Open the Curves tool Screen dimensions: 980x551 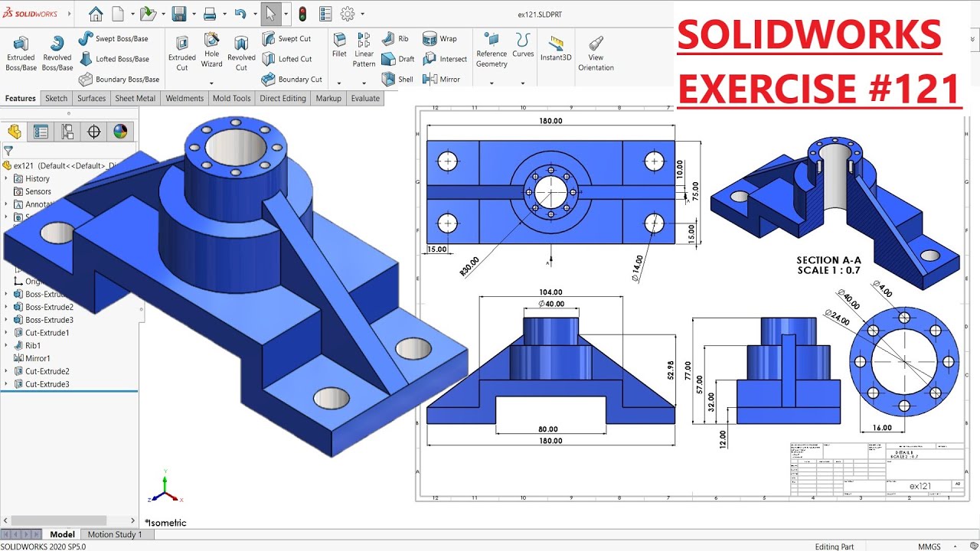coord(523,46)
